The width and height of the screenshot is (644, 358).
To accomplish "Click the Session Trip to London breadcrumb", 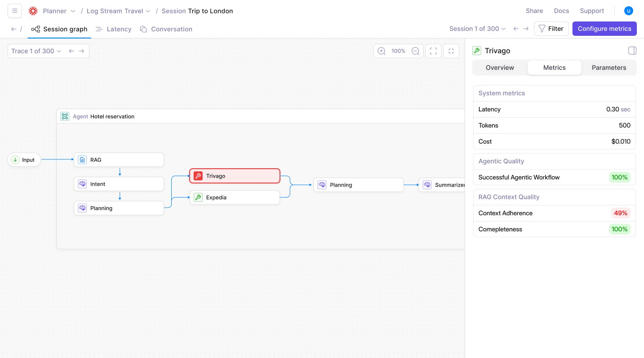I will point(197,11).
